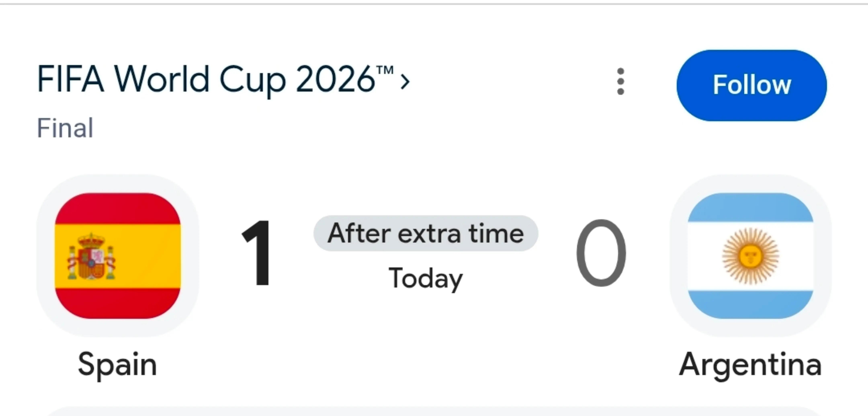Image resolution: width=868 pixels, height=416 pixels.
Task: Tap the Spain flag icon
Action: point(118,256)
